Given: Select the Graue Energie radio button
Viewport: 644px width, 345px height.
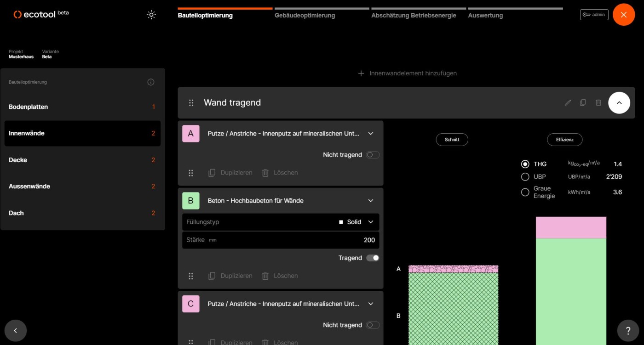Looking at the screenshot, I should [x=525, y=192].
